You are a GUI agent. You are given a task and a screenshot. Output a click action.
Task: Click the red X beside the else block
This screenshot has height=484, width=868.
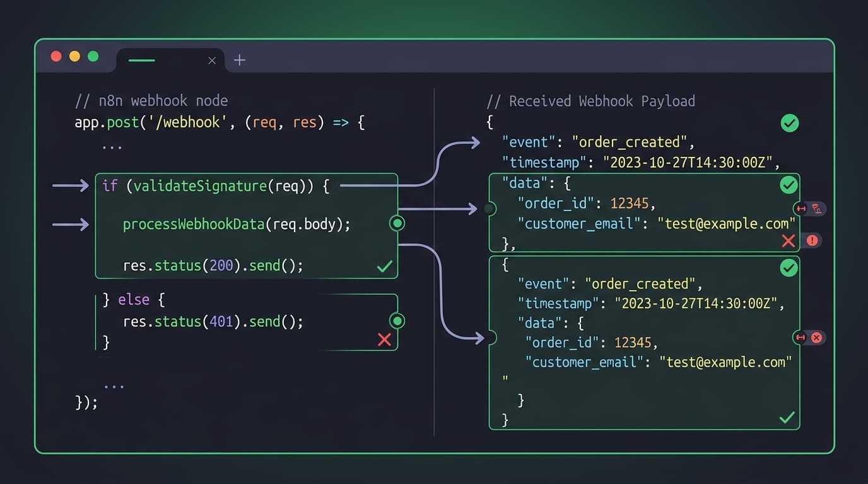coord(384,340)
